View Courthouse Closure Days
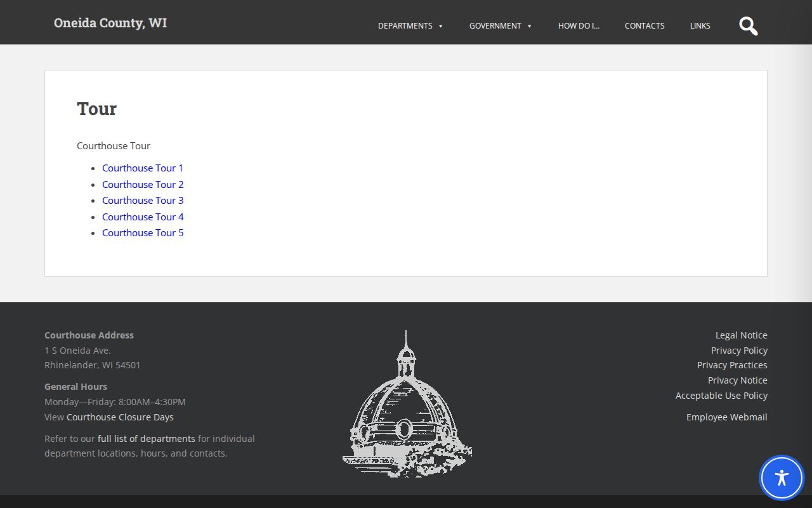Screen dimensions: 812x508 (x=120, y=417)
